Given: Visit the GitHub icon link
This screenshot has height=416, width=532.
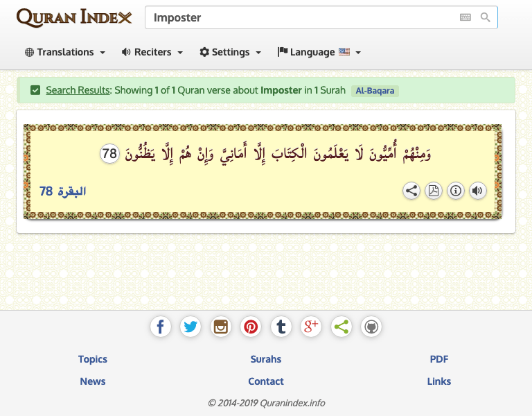Looking at the screenshot, I should [371, 327].
